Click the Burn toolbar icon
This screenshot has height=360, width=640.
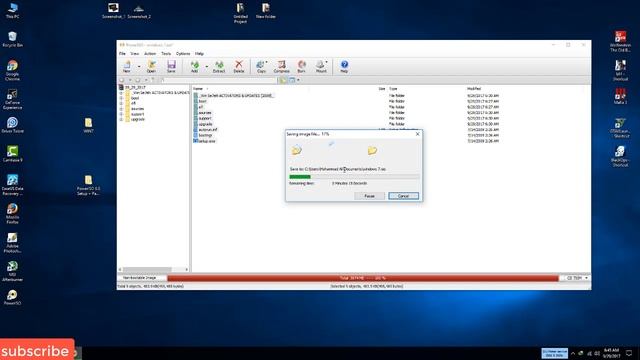pos(302,66)
